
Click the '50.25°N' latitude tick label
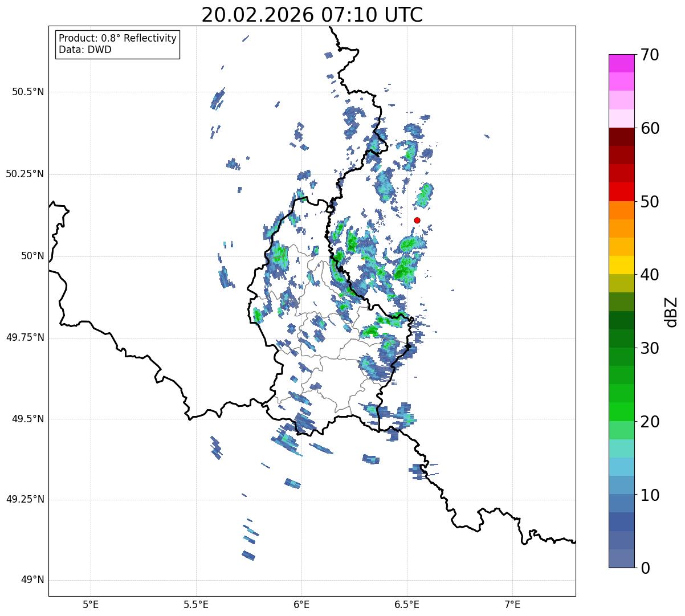tap(25, 174)
